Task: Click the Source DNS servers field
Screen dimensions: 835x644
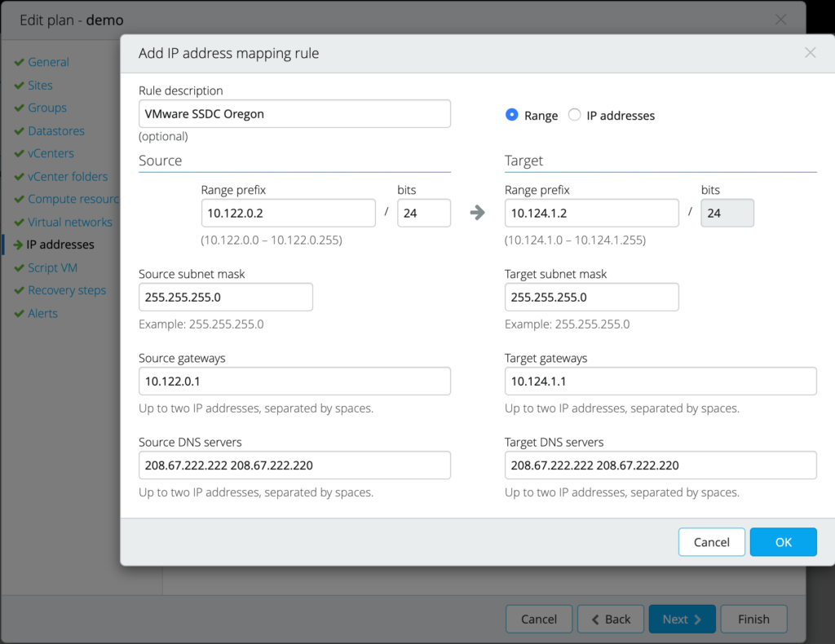Action: 294,465
